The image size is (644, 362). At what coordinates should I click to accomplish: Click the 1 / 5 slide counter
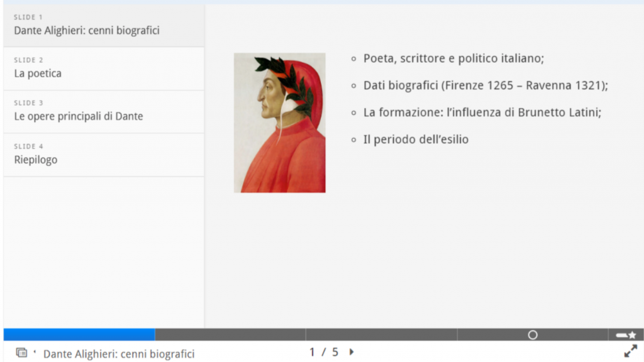[324, 352]
